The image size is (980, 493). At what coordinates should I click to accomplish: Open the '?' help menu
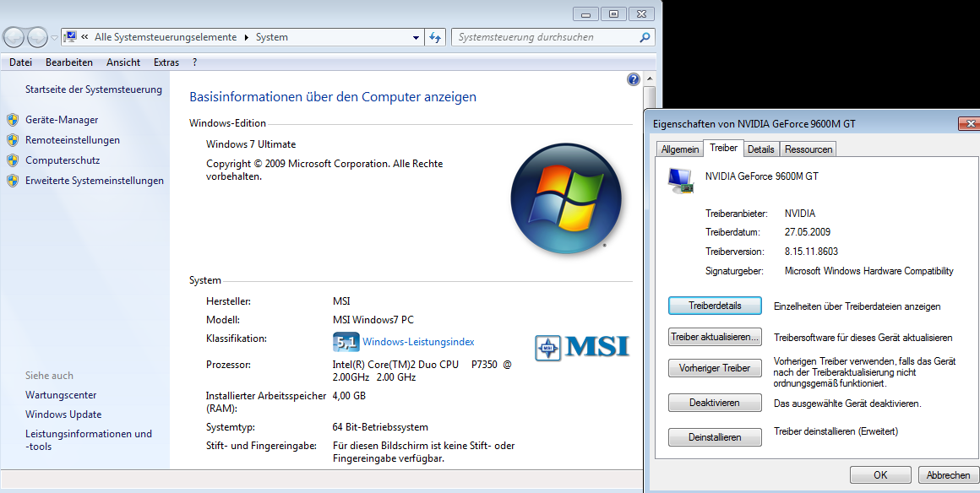tap(195, 62)
